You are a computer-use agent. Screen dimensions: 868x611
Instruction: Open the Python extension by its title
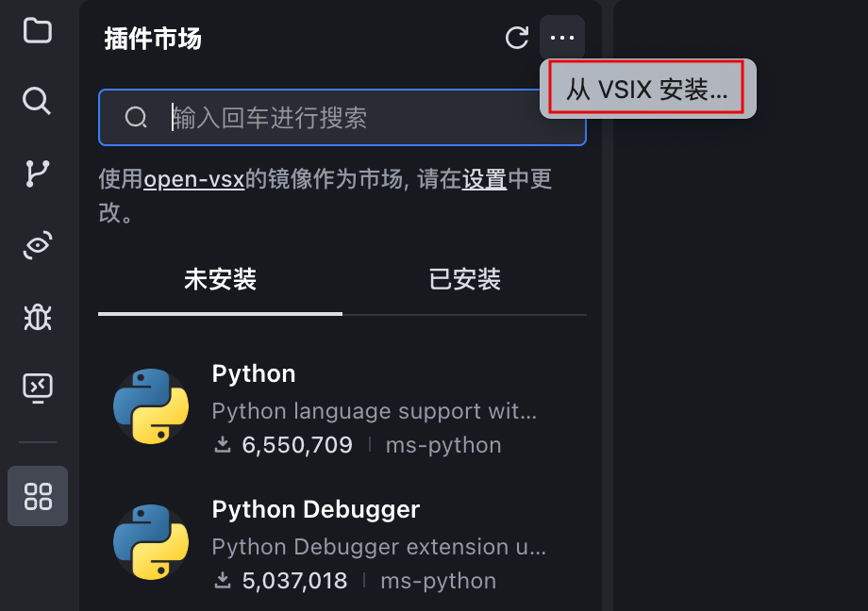click(x=253, y=374)
